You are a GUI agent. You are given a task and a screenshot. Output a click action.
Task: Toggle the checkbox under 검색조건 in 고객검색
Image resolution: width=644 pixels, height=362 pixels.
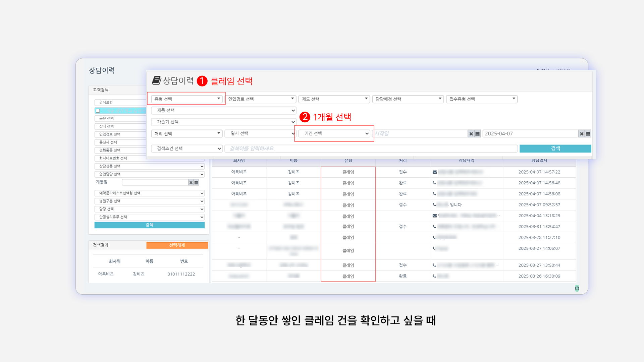pyautogui.click(x=98, y=111)
